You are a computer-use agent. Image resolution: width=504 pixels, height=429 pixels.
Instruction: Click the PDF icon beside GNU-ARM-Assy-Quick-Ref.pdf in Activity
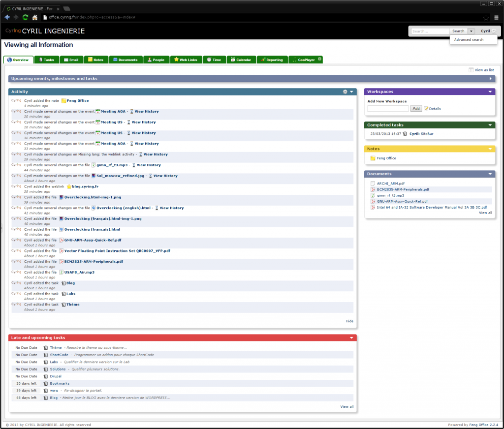(x=61, y=241)
